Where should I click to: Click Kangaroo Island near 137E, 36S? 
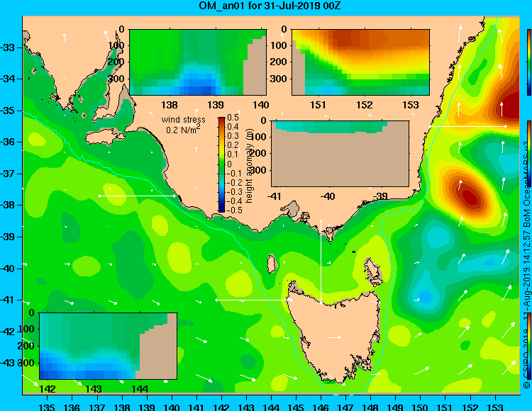105,138
